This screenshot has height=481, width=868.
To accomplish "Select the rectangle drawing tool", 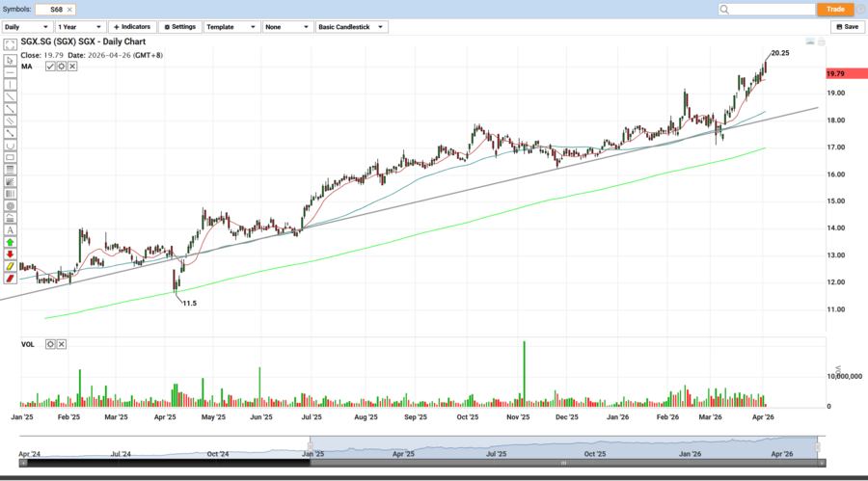I will (10, 157).
